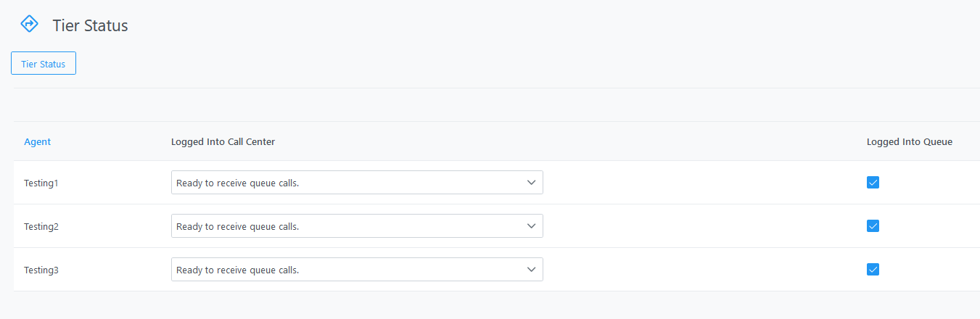Screen dimensions: 980x319
Task: Click the outlined Tier Status button
Action: (x=44, y=64)
